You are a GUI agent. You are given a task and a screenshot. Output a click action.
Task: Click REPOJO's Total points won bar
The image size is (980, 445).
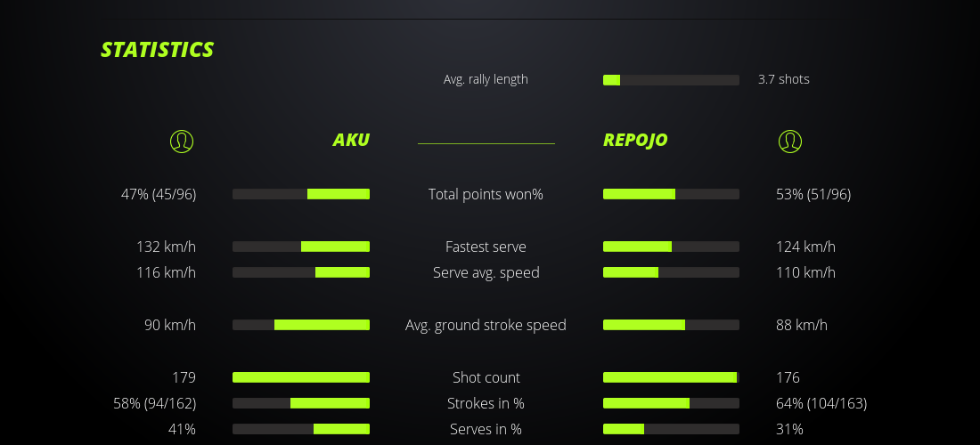(x=671, y=194)
